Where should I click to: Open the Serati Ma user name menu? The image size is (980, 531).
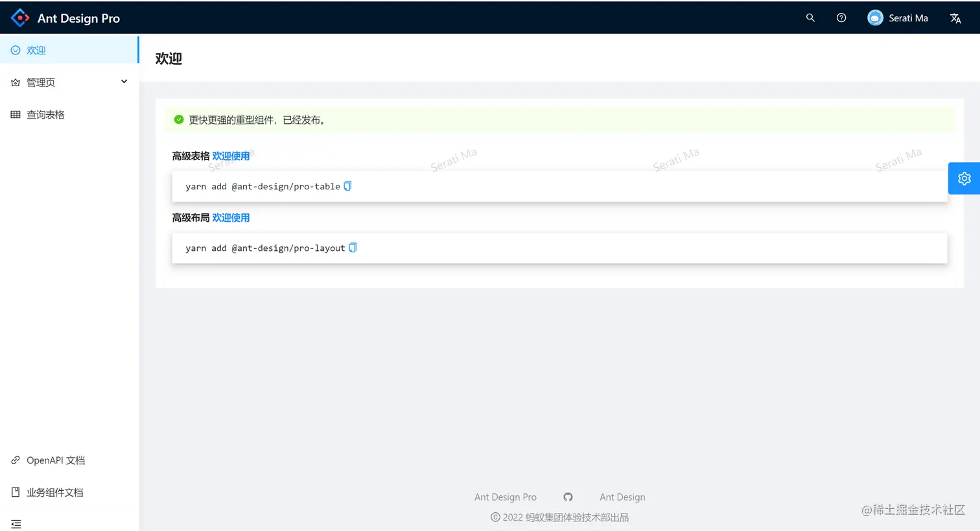[908, 18]
